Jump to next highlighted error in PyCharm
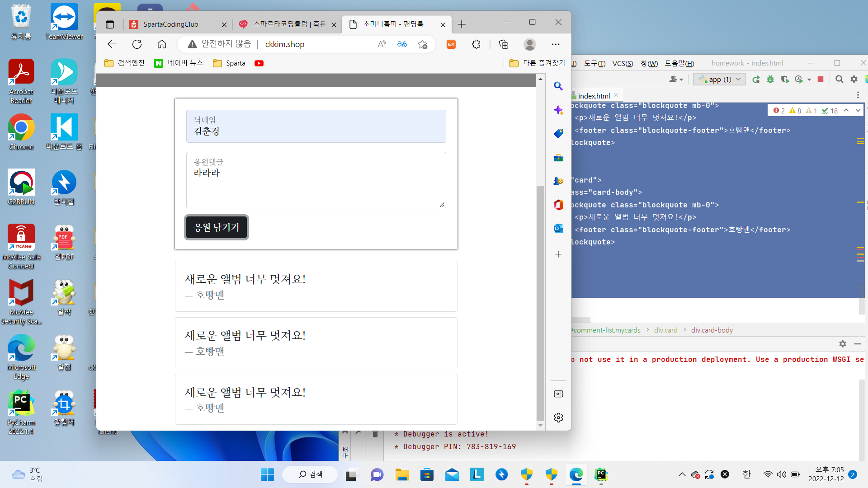This screenshot has width=868, height=488. (x=858, y=110)
